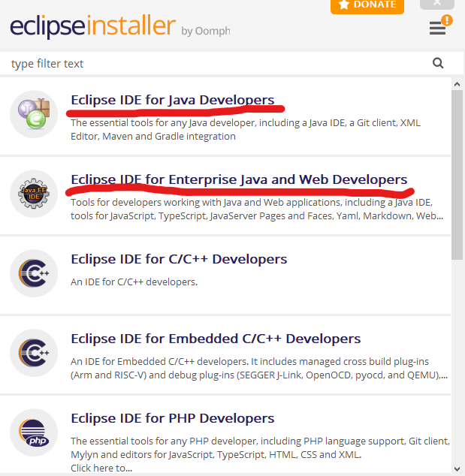Click the scrollbar down arrow

(x=457, y=468)
